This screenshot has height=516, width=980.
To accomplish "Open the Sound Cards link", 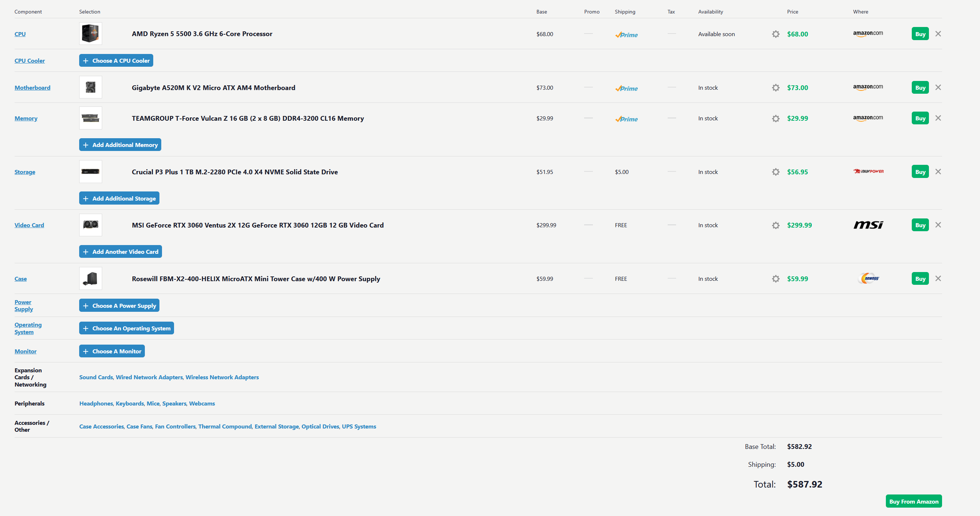I will 96,377.
